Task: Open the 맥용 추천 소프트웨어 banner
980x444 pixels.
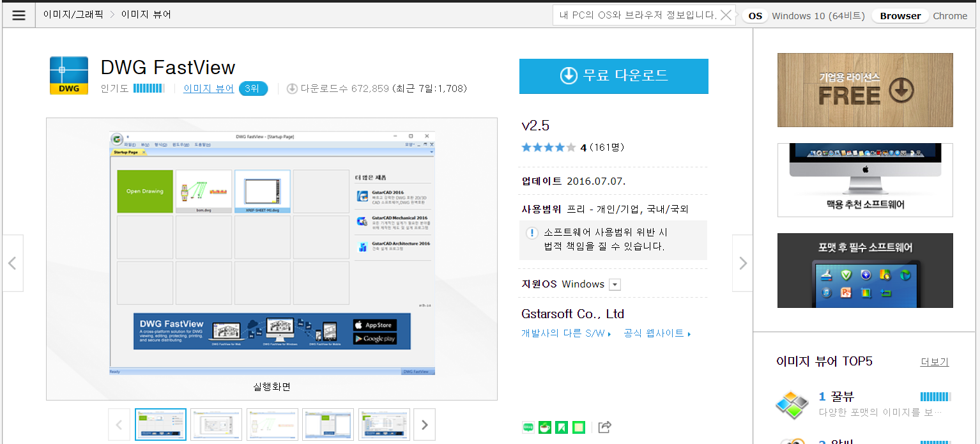Action: coord(865,180)
